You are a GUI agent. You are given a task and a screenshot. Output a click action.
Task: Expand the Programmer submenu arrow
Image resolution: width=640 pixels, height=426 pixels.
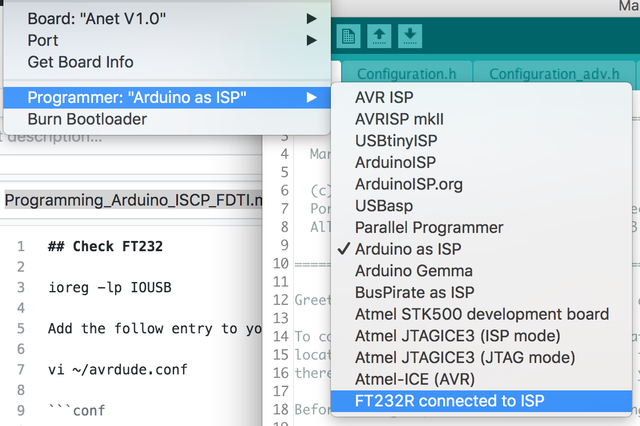click(312, 98)
